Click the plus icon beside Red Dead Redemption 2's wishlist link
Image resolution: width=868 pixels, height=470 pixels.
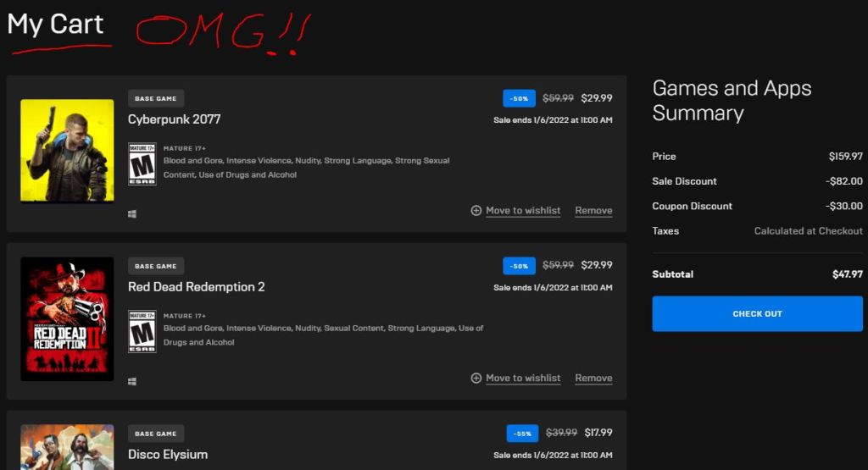(x=476, y=379)
